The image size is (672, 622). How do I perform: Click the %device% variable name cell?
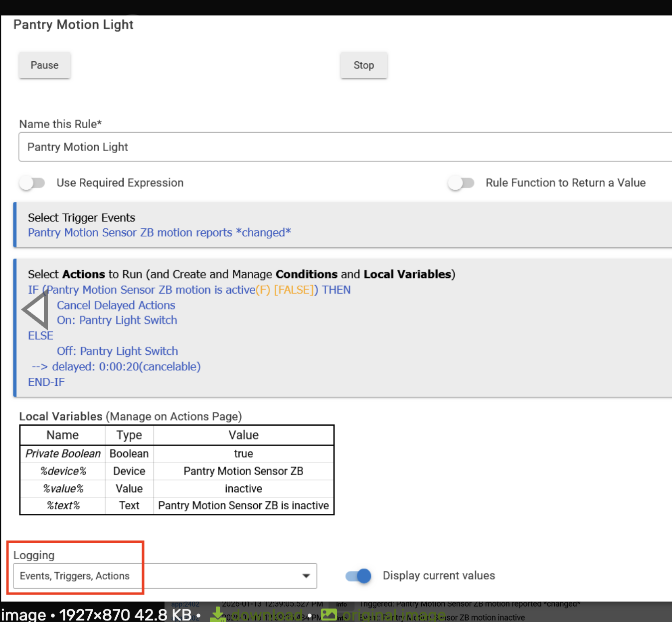(x=63, y=471)
